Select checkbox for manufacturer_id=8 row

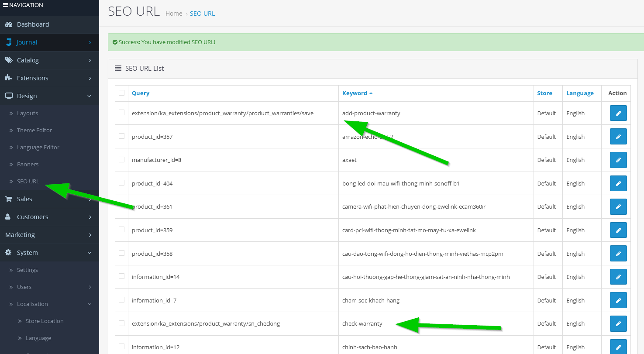pyautogui.click(x=121, y=160)
